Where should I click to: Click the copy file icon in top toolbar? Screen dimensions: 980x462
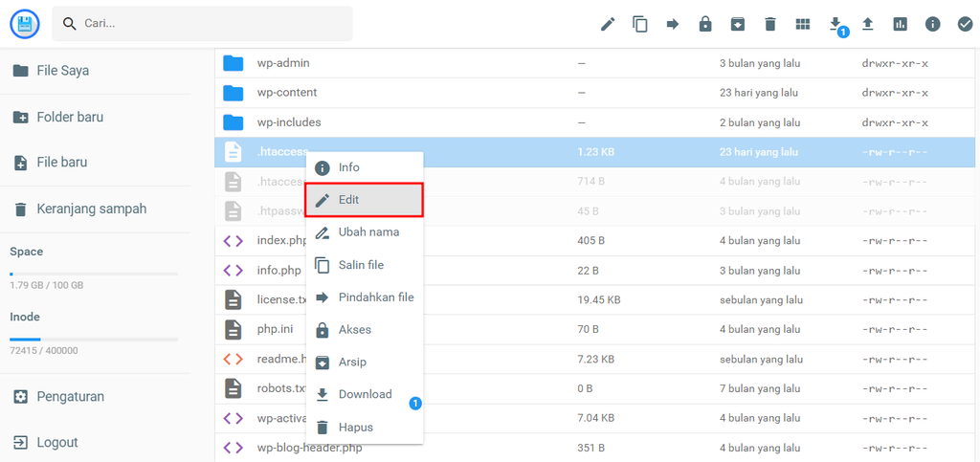coord(640,24)
